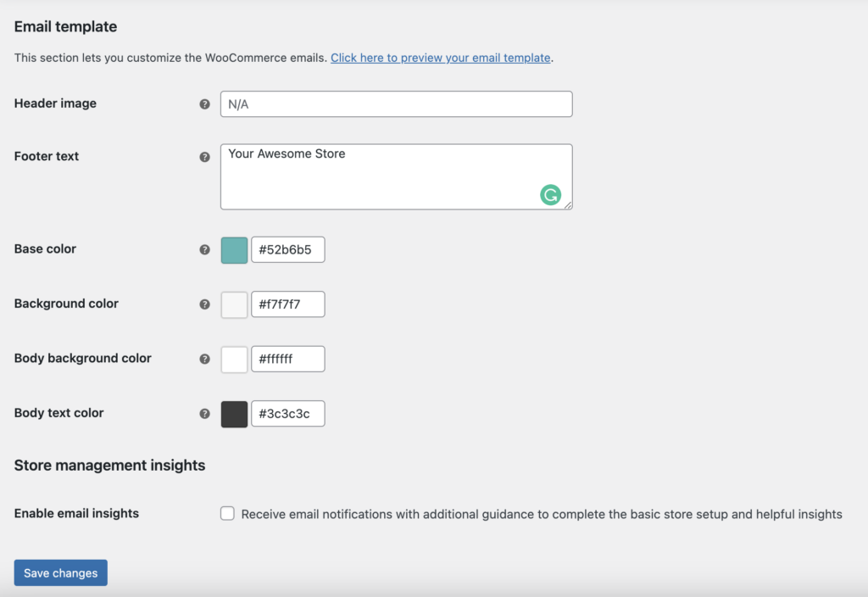The height and width of the screenshot is (597, 868).
Task: Click the Body background color swatch
Action: (x=234, y=358)
